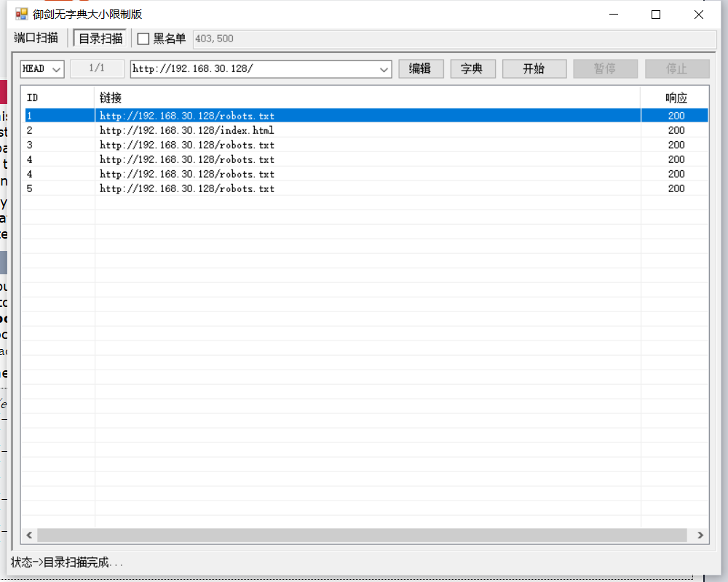
Task: Switch to the 端口扫描 tab
Action: point(36,38)
